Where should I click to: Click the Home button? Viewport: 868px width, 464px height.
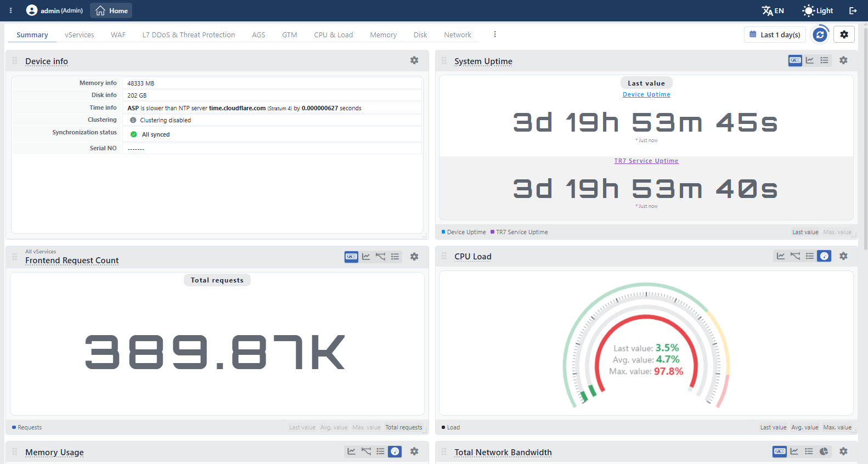(x=111, y=10)
